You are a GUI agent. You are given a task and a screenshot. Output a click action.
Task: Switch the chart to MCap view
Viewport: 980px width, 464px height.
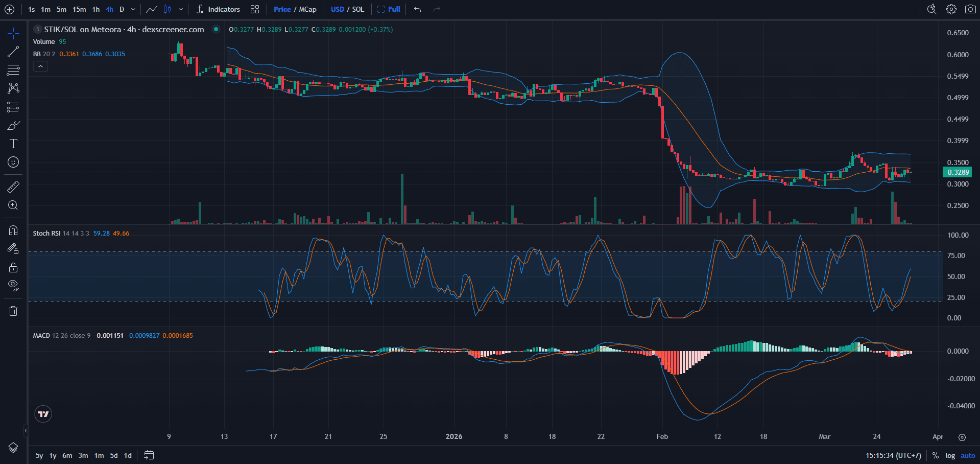(x=308, y=9)
